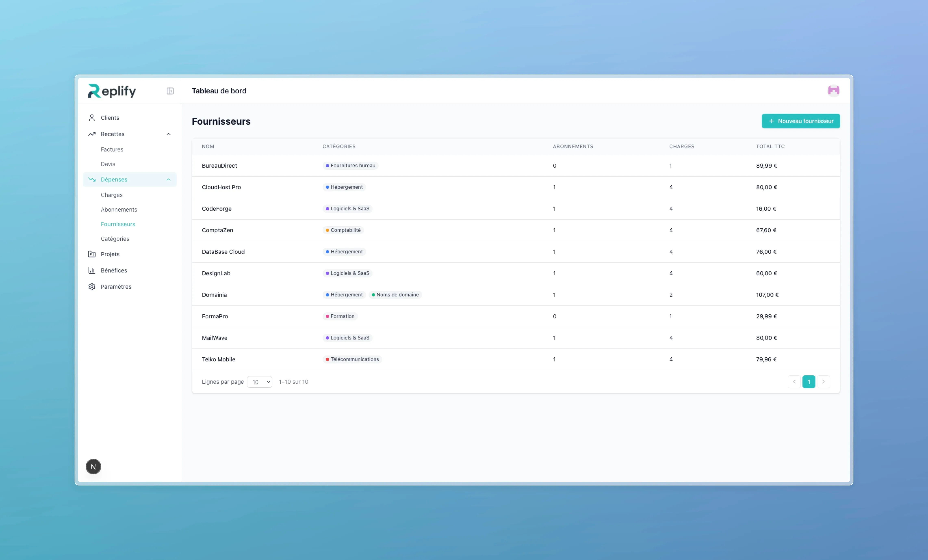Open Bénéfices via its chart icon

(x=91, y=270)
